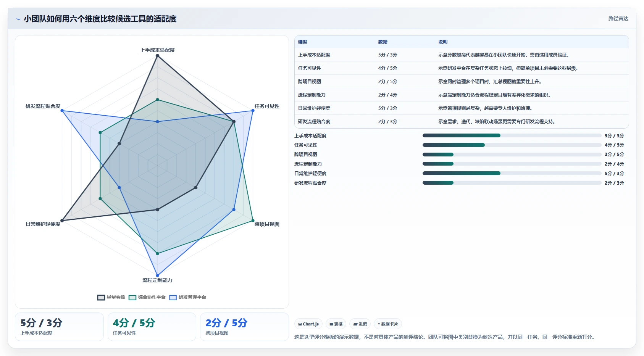
Task: Click the 跨项目视图 progress bar
Action: tap(512, 155)
